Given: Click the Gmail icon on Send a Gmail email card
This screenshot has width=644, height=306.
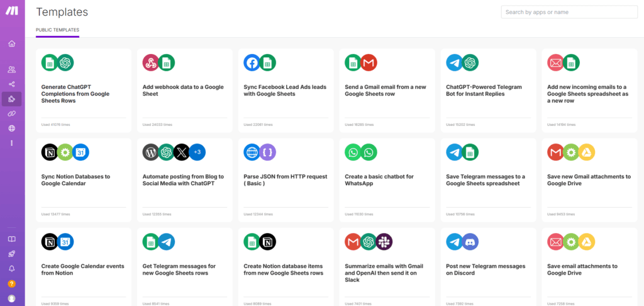Looking at the screenshot, I should click(x=369, y=62).
